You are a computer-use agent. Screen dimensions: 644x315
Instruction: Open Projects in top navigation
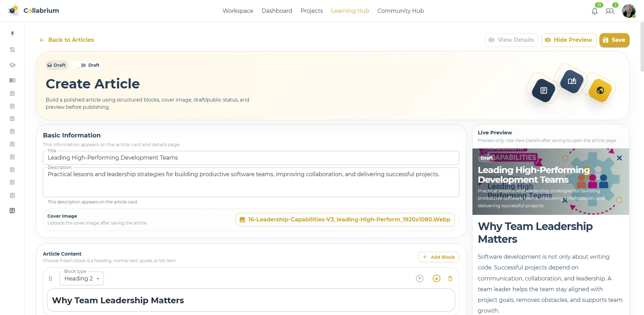tap(312, 11)
